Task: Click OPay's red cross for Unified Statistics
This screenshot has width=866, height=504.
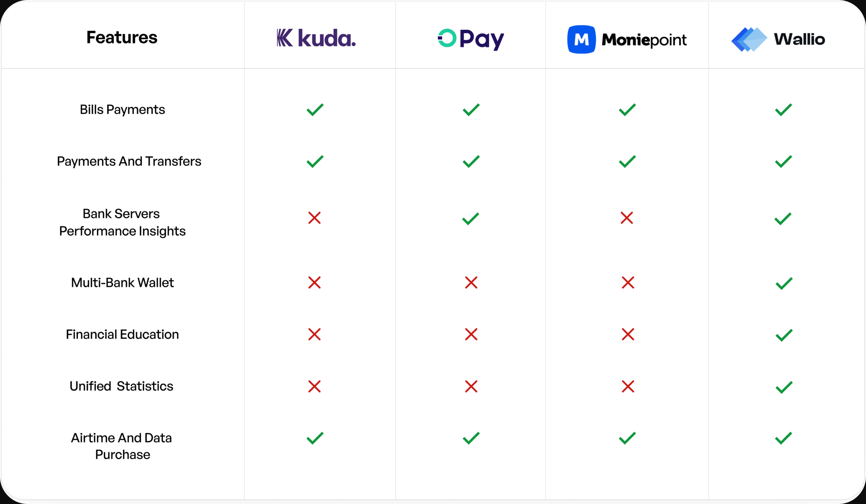Action: [x=471, y=386]
